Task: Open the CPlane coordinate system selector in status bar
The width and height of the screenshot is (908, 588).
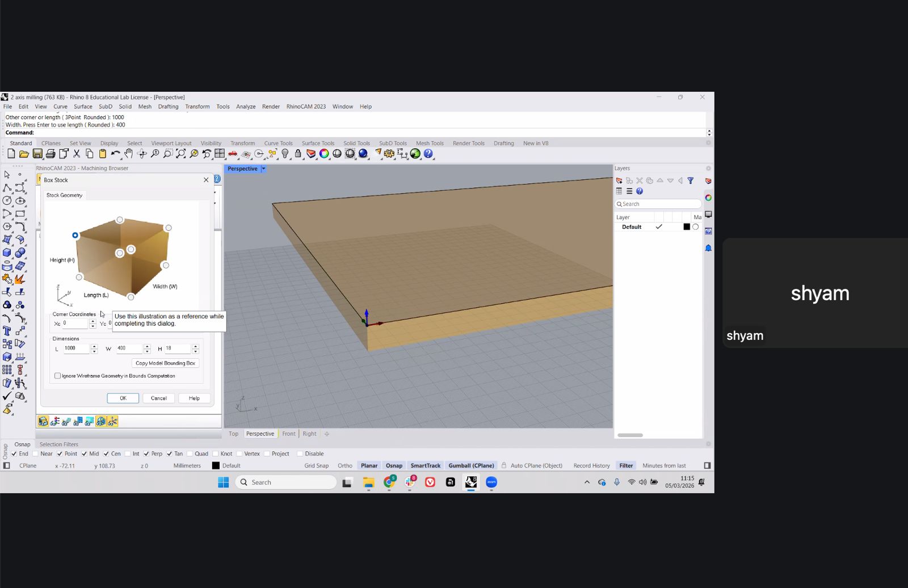Action: (x=28, y=465)
